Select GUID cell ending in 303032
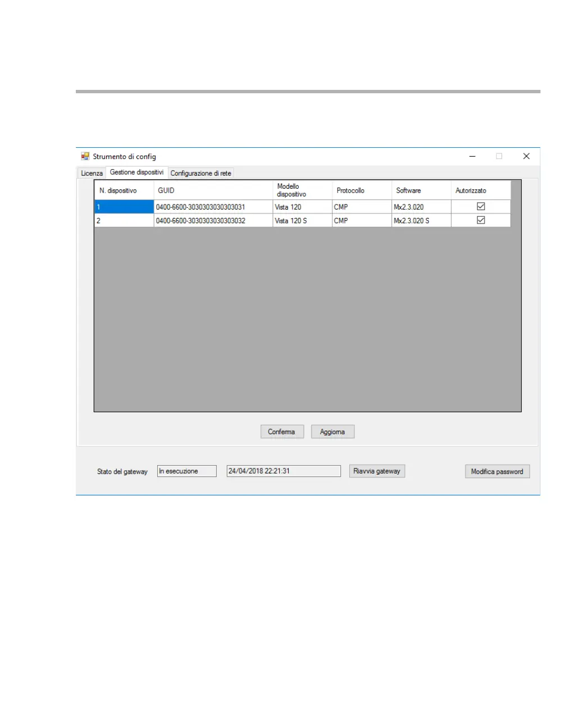 tap(213, 220)
